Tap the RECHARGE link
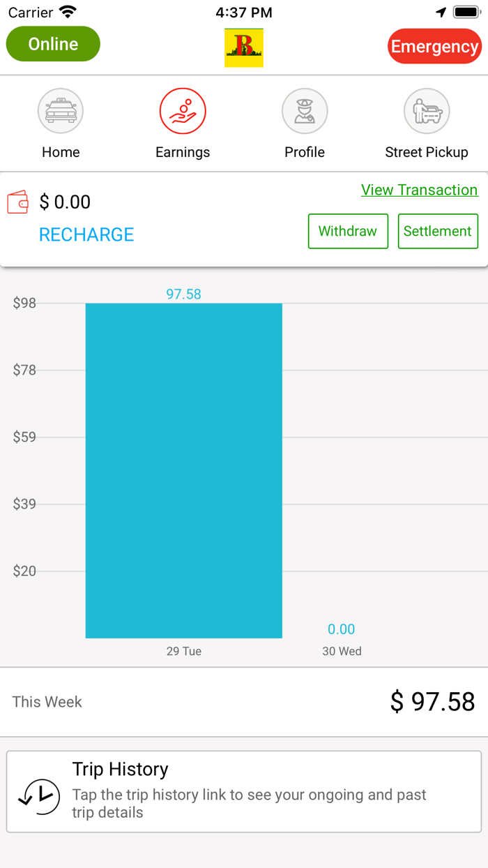Viewport: 488px width, 868px height. pos(86,234)
